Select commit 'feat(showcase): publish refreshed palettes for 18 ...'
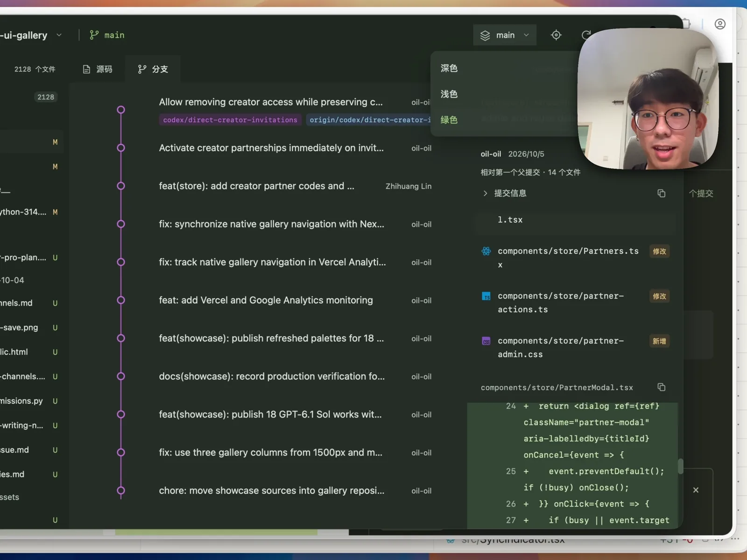The height and width of the screenshot is (560, 747). coord(272,338)
